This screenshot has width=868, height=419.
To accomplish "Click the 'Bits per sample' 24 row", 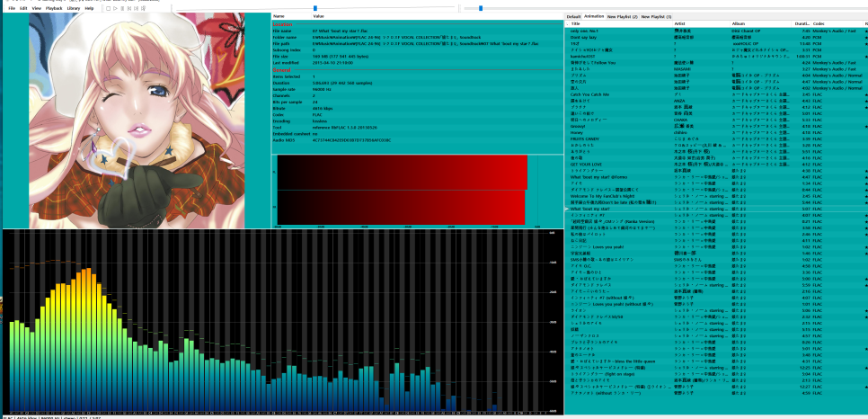I will point(417,102).
